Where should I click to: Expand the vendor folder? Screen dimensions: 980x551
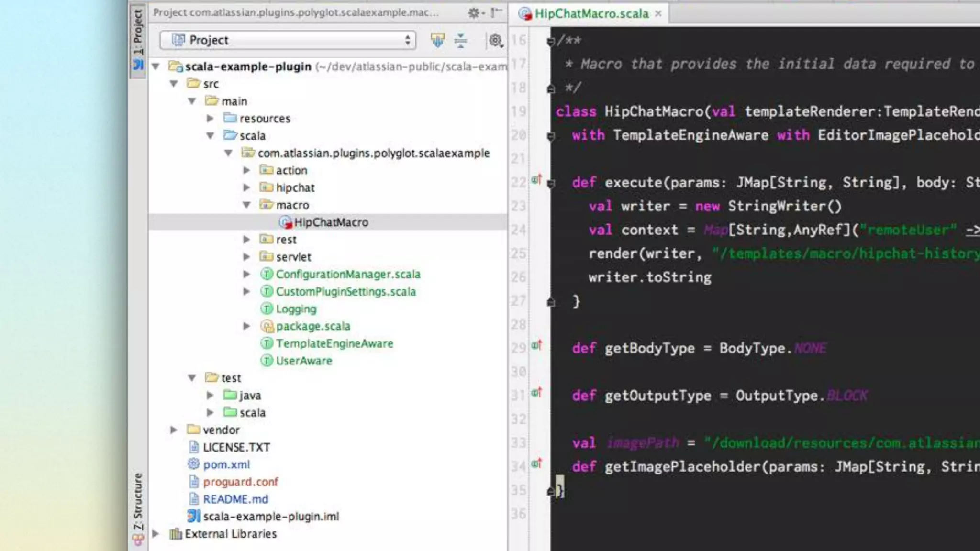[x=174, y=430]
